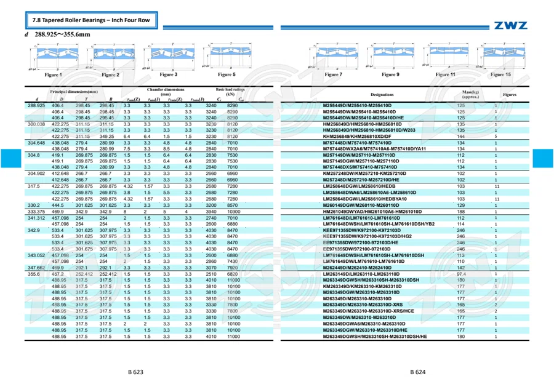Click the 'Principal dimensions(mm)' column header
The width and height of the screenshot is (554, 392).
coord(74,92)
